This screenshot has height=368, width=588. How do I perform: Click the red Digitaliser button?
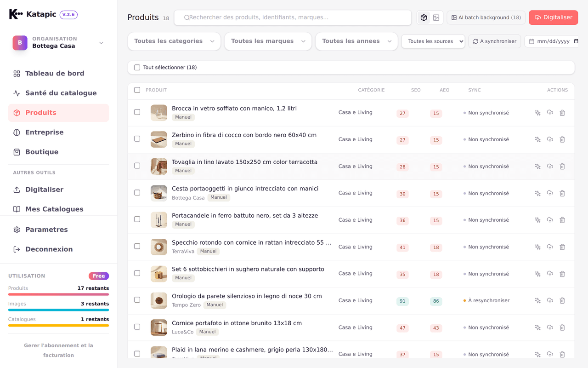pos(553,17)
